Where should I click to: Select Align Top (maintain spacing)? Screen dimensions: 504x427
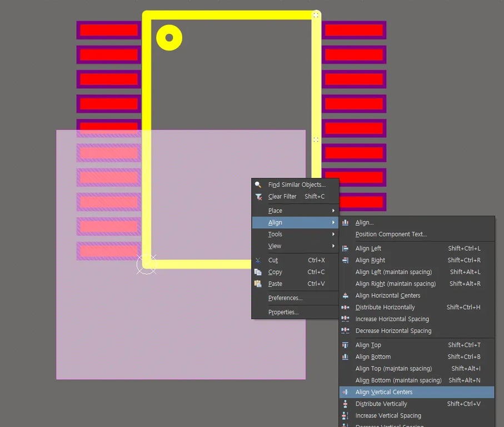[x=417, y=369]
